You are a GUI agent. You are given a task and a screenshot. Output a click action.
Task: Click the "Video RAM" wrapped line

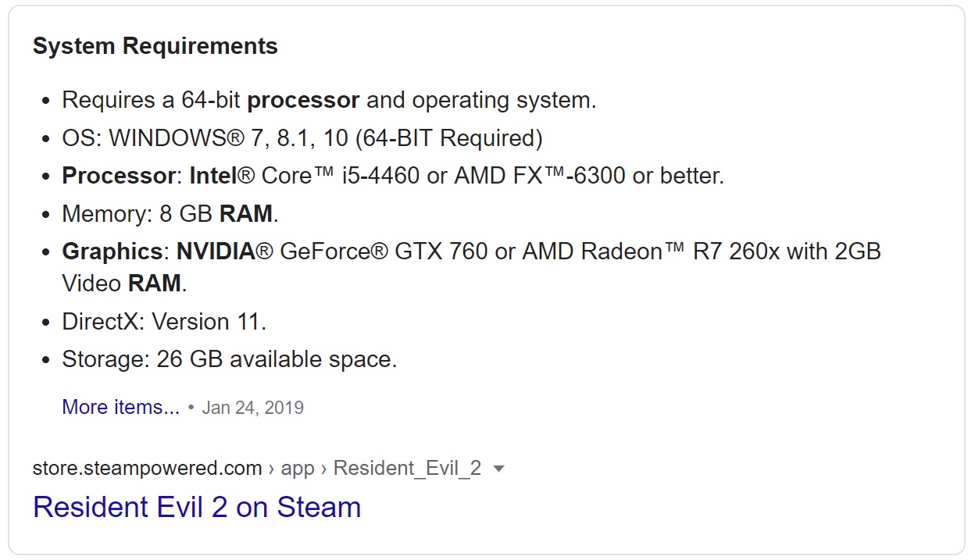click(124, 283)
